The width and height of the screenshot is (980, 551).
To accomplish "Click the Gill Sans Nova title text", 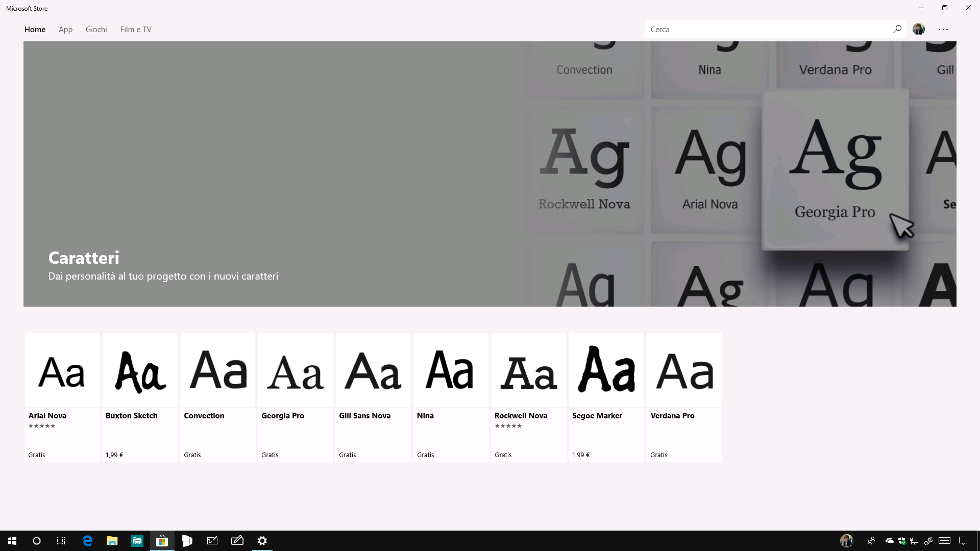I will point(364,416).
